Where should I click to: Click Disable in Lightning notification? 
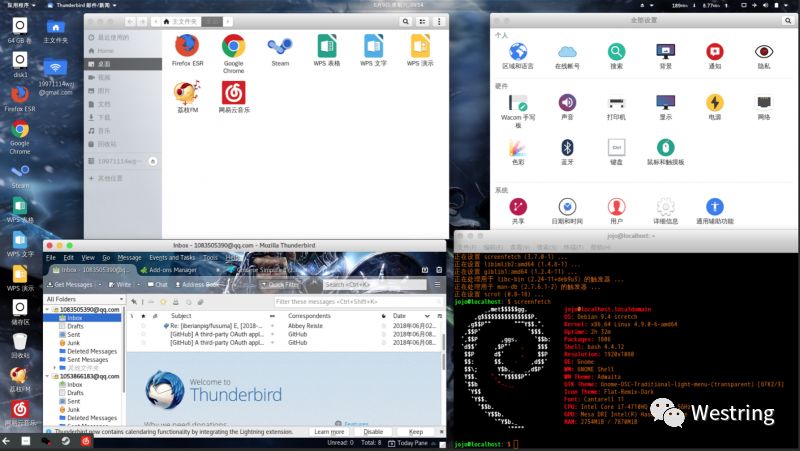(373, 432)
